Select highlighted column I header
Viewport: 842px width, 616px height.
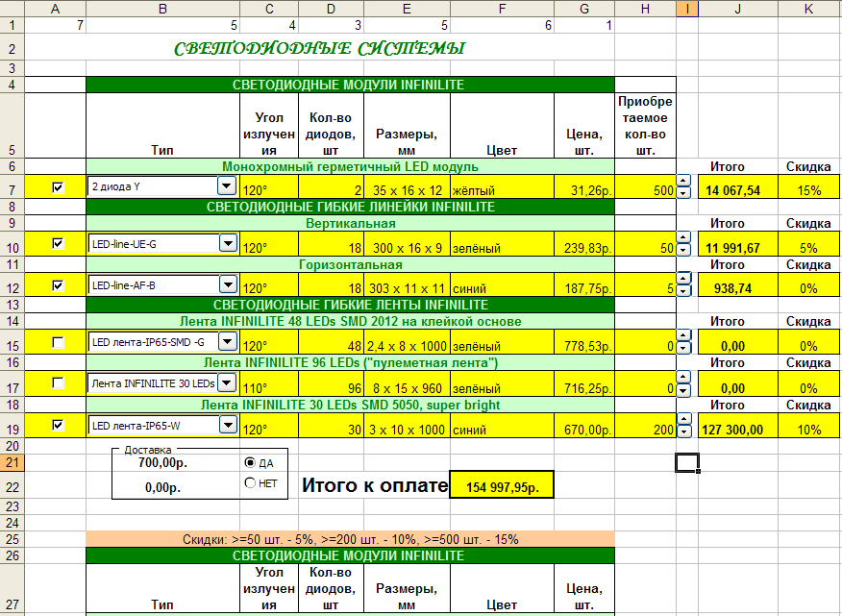[687, 8]
